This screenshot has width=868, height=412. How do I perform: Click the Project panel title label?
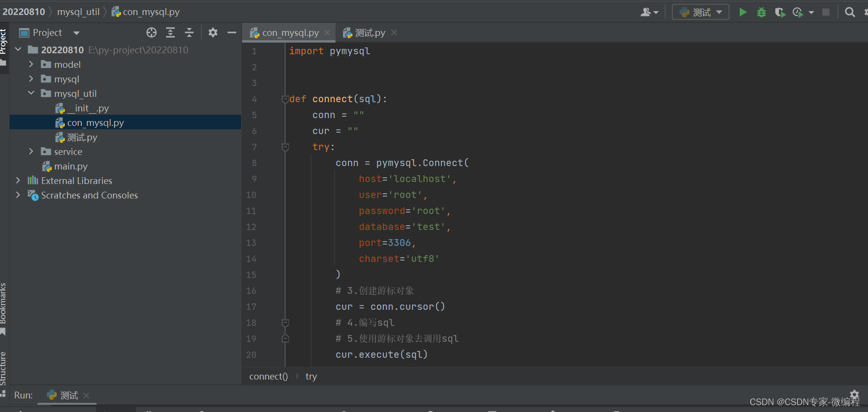47,32
